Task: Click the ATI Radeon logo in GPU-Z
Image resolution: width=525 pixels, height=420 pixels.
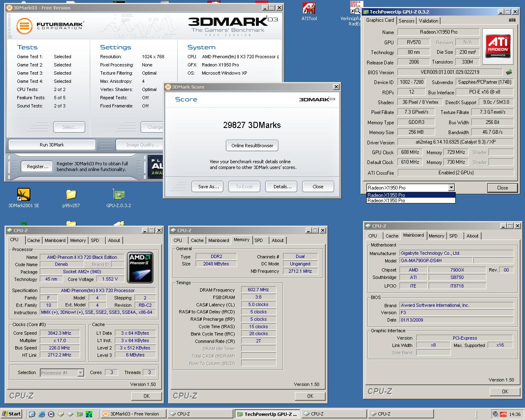Action: coord(498,46)
